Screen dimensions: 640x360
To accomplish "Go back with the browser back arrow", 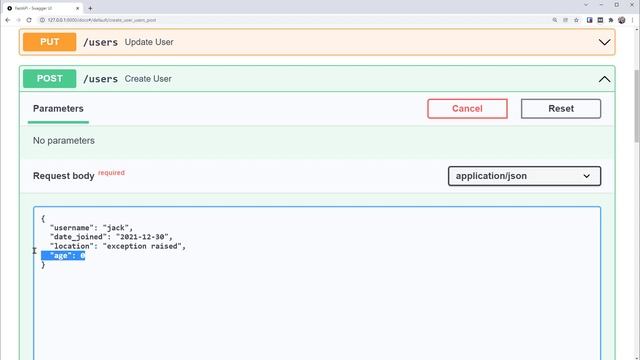I will point(8,20).
